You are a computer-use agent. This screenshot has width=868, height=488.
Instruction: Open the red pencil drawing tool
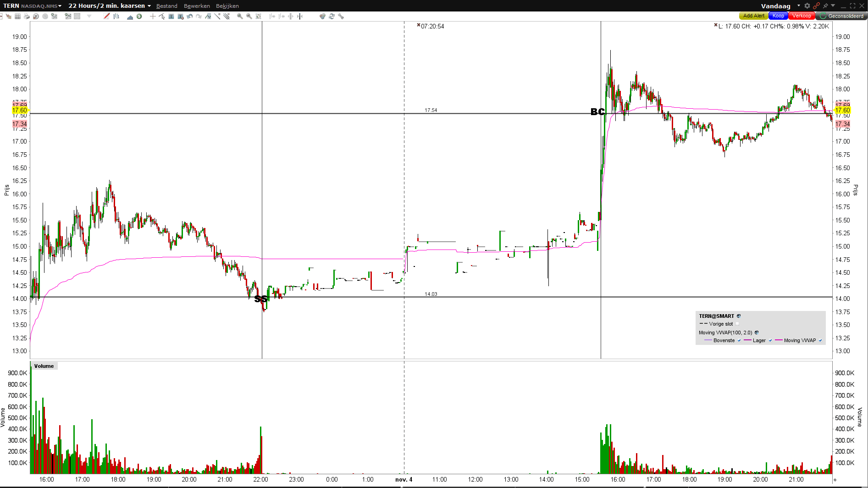coord(107,17)
